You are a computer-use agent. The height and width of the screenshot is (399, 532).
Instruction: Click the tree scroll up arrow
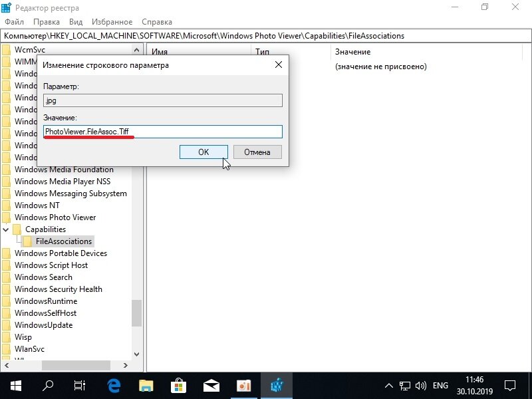[x=136, y=50]
